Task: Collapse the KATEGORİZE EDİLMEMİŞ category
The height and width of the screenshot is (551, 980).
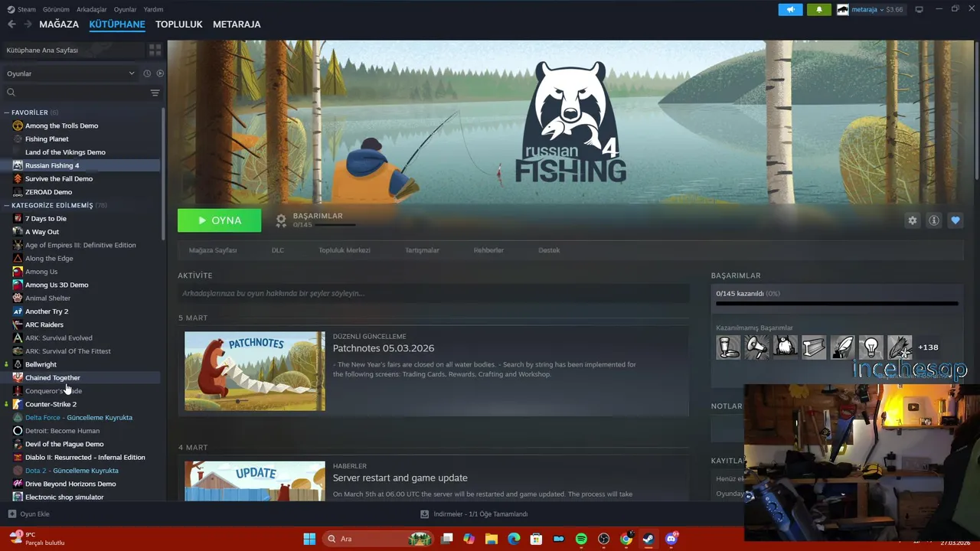Action: 7,205
